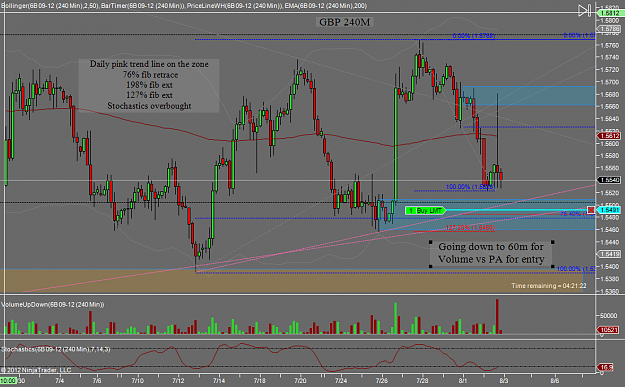Click the 50000 volume axis label
Image resolution: width=625 pixels, height=387 pixels.
pos(609,316)
